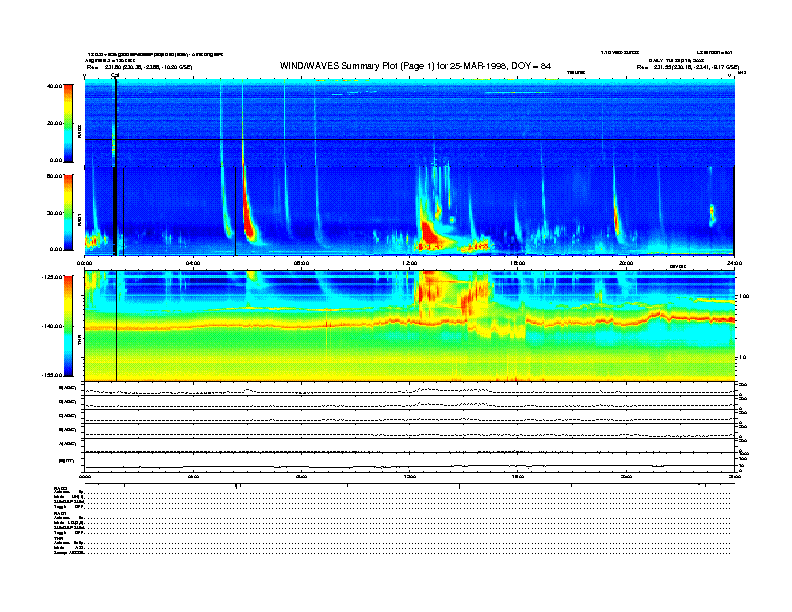
Task: Click the 04:00 tick label under RAD1 panel
Action: coord(193,263)
